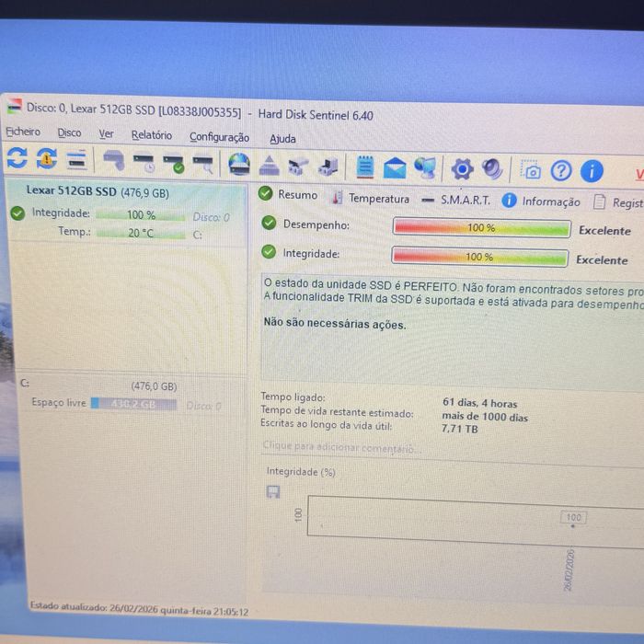Open settings with the blue gear icon
644x644 pixels.
[463, 169]
